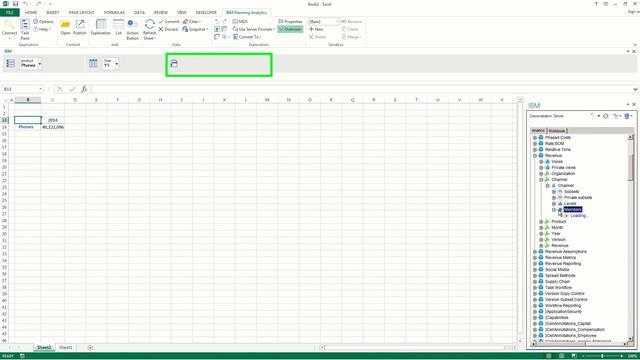
Task: Expand the formula bar arrow
Action: (635, 89)
